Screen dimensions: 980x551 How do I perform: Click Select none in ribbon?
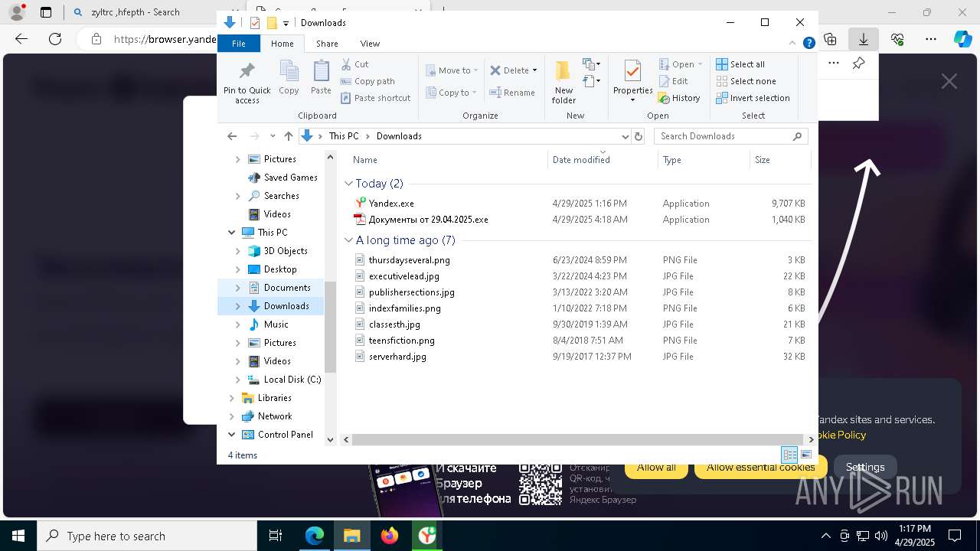coord(746,81)
